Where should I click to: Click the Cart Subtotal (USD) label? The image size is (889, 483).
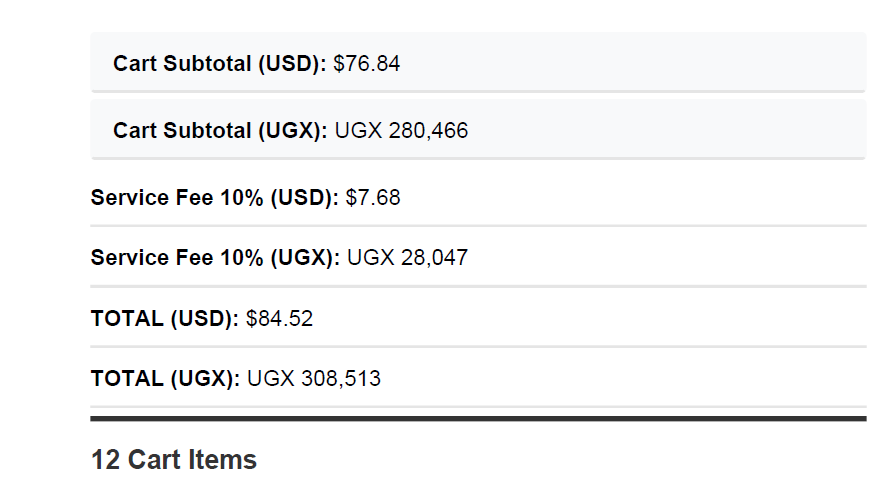[x=219, y=63]
